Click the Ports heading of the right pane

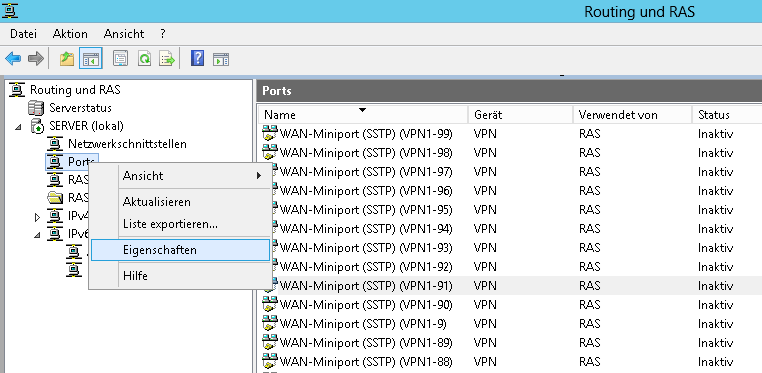coord(277,91)
